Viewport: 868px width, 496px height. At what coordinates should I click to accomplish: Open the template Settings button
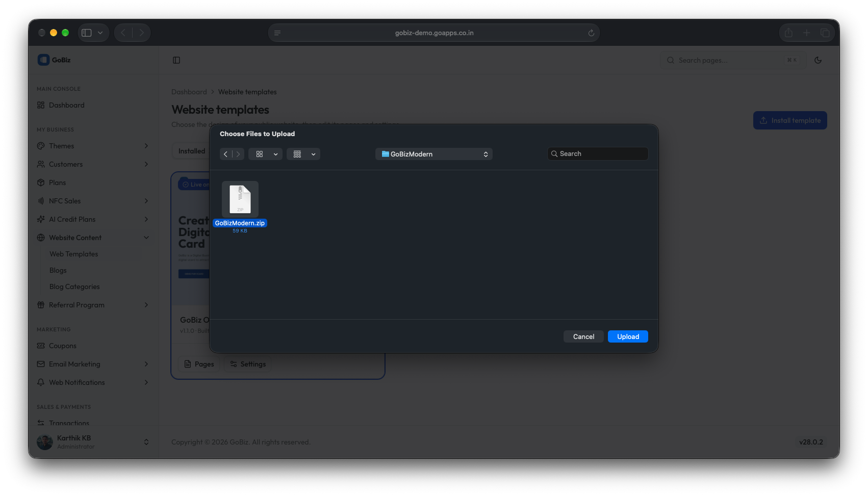point(248,364)
